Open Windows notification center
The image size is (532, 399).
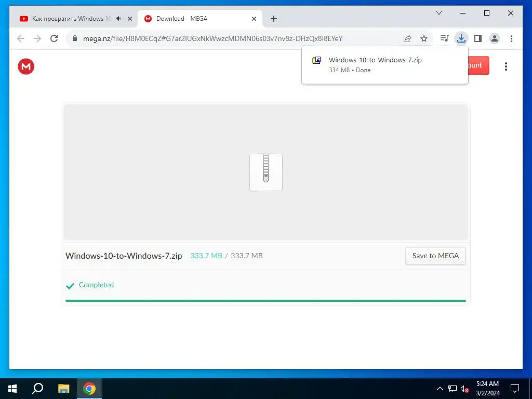515,389
